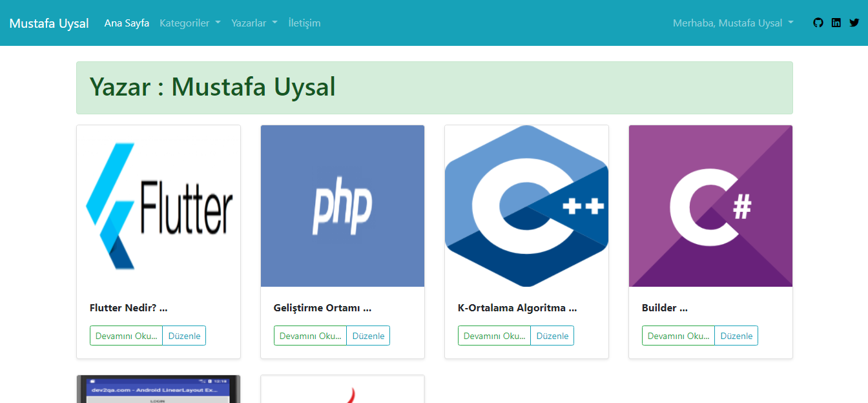Open the Twitter icon in navbar
This screenshot has height=403, width=868.
(x=854, y=22)
